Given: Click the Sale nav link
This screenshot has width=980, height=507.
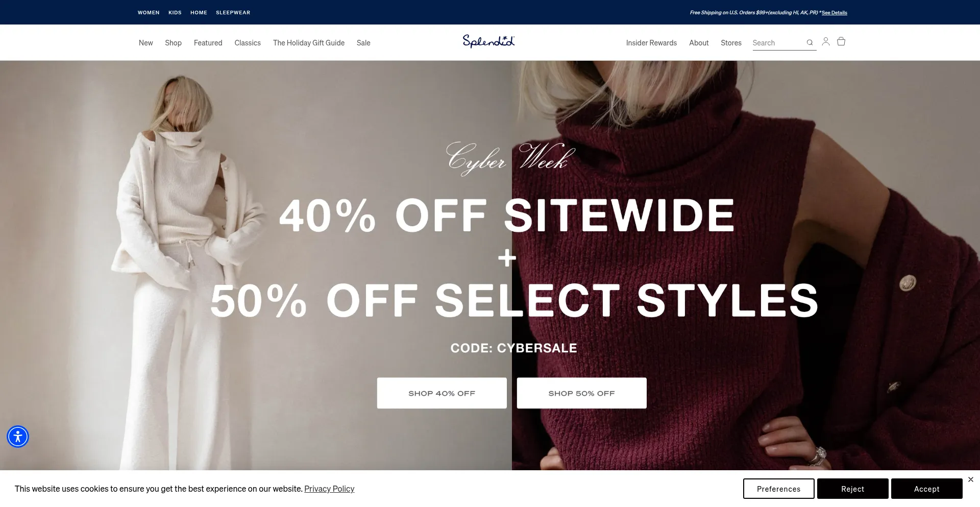Looking at the screenshot, I should click(x=363, y=43).
